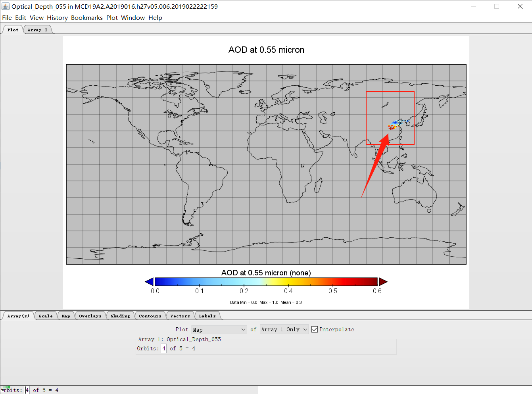Open the Bookmarks menu
This screenshot has height=394, width=532.
[x=86, y=17]
